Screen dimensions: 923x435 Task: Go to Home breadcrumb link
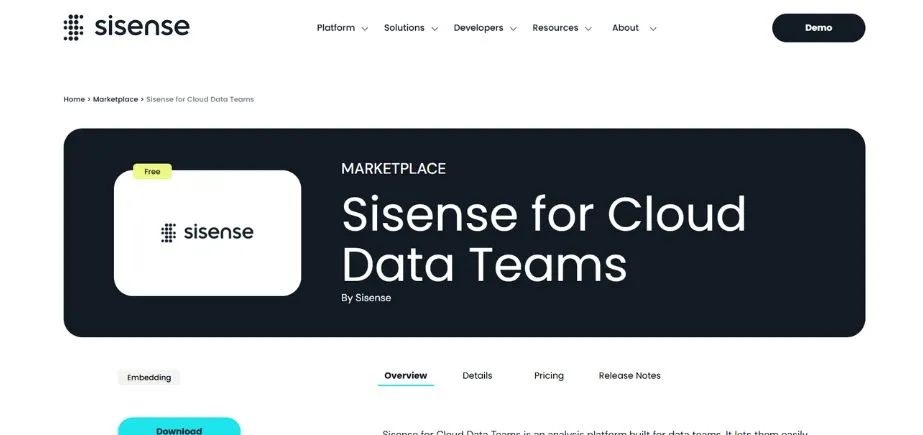tap(74, 99)
